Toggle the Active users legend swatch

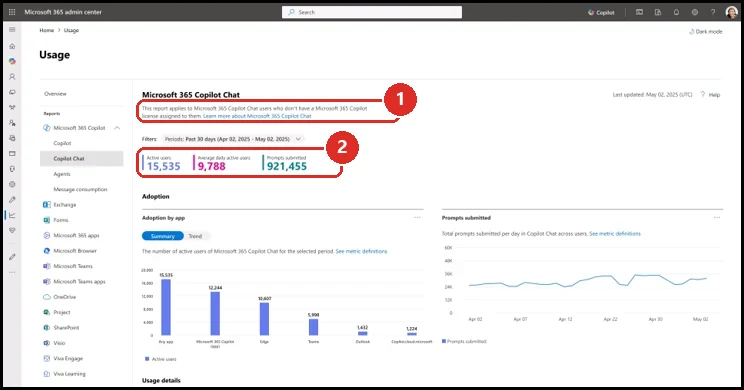coord(147,359)
